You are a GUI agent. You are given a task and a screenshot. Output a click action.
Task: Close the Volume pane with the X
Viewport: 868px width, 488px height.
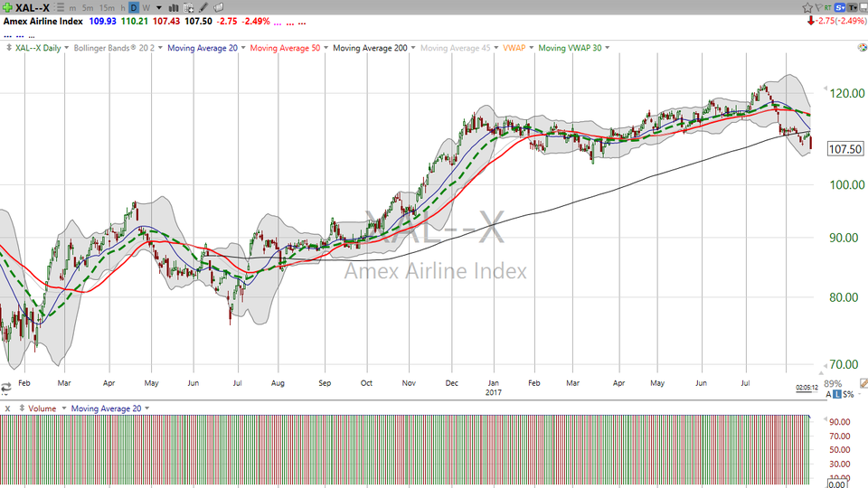pyautogui.click(x=8, y=408)
